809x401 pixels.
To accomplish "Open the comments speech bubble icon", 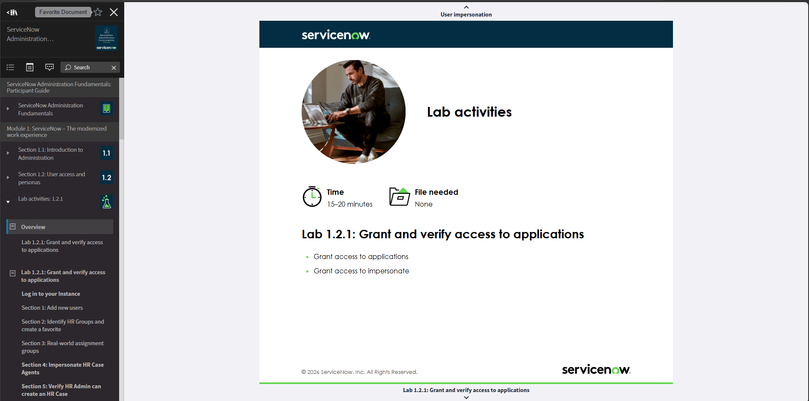I will click(50, 67).
